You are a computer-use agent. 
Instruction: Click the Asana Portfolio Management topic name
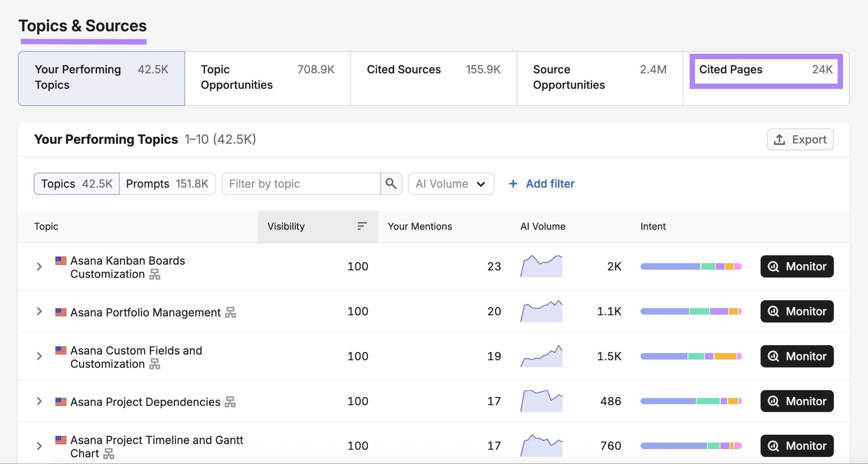pyautogui.click(x=145, y=313)
